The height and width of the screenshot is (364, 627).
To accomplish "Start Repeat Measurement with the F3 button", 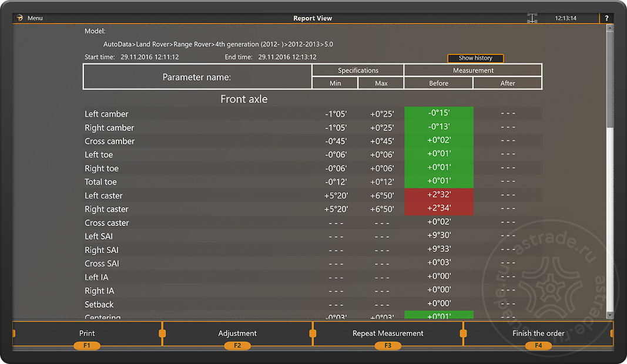I will pos(388,334).
